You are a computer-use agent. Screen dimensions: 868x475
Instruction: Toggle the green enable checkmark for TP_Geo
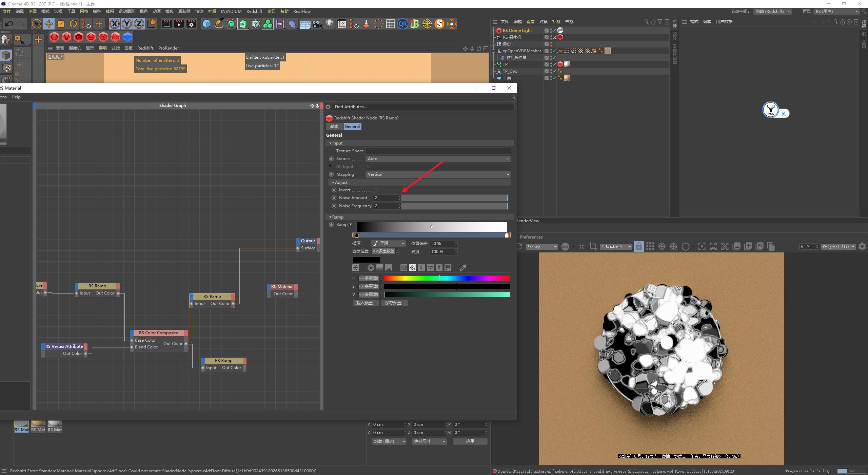point(554,71)
